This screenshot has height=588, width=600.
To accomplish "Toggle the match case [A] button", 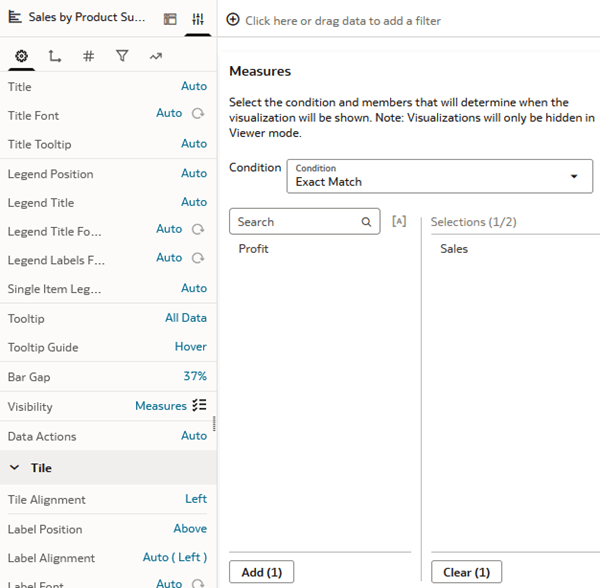I will 399,221.
